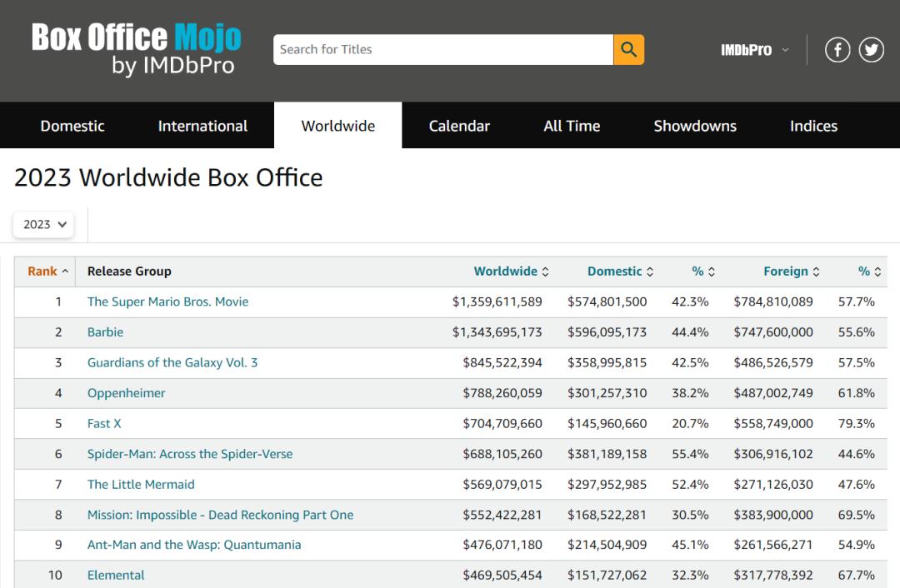Open the 2023 year dropdown

point(43,224)
